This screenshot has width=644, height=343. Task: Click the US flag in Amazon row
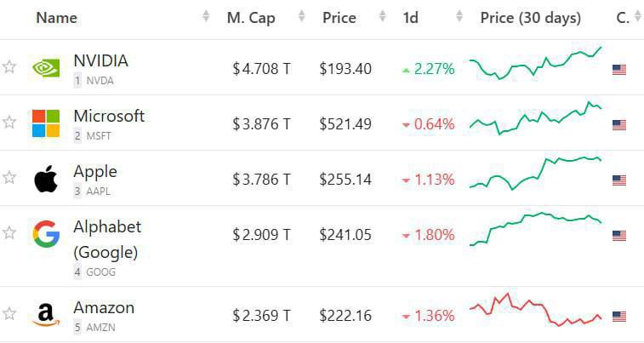619,317
